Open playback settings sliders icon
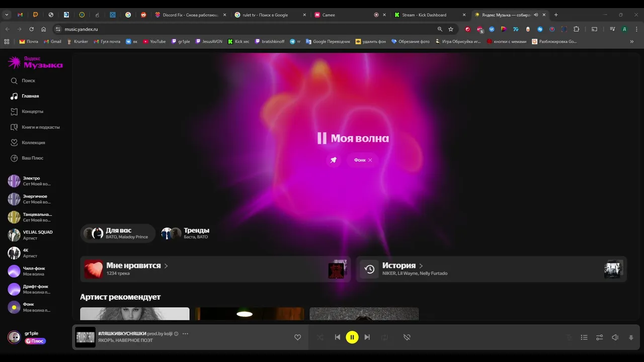Screen dimensions: 644x362 599,337
